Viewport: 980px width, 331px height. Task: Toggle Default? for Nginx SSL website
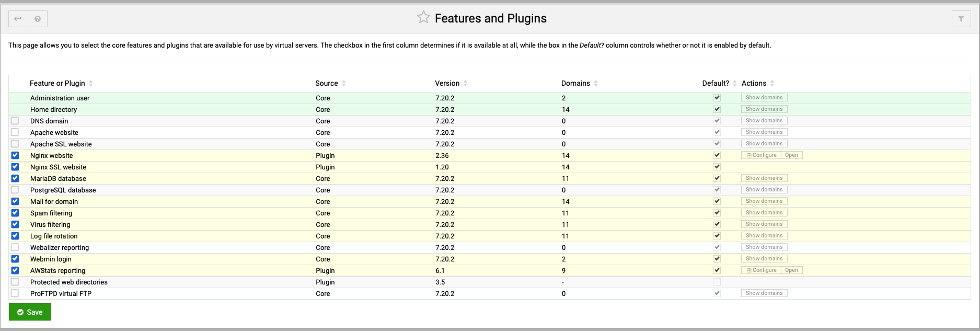point(717,167)
